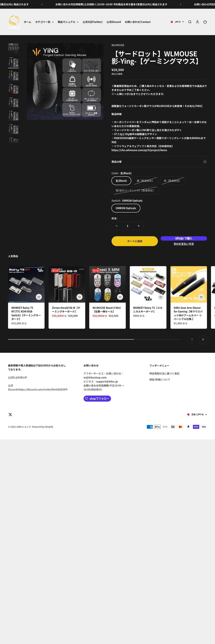Viewport: 215px width, 644px height.
Task: Quick-add WOBKEY Rainy 75 RT to cart
Action: click(x=39, y=297)
